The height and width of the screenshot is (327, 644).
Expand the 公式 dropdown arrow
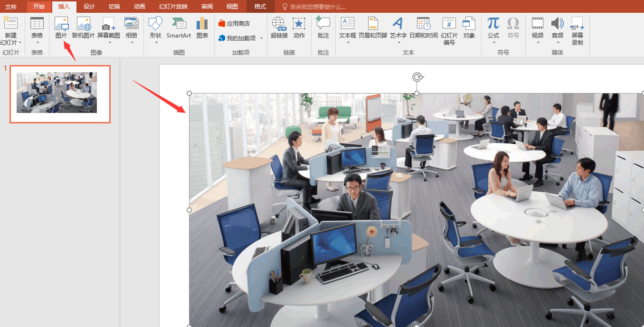coord(493,43)
